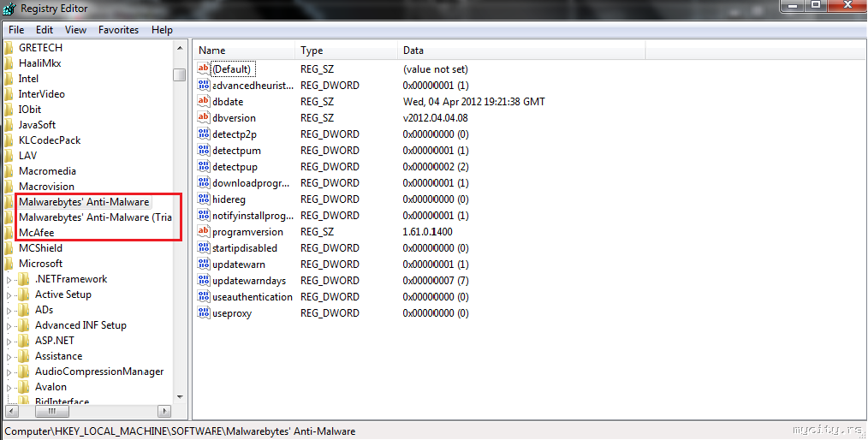Click the useauthentication DWORD icon

[x=203, y=297]
